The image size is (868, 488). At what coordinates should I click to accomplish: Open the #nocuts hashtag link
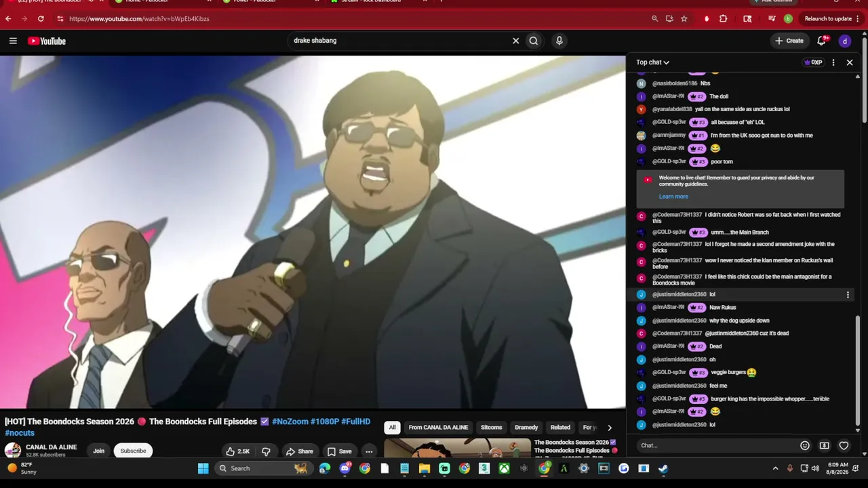[x=20, y=433]
